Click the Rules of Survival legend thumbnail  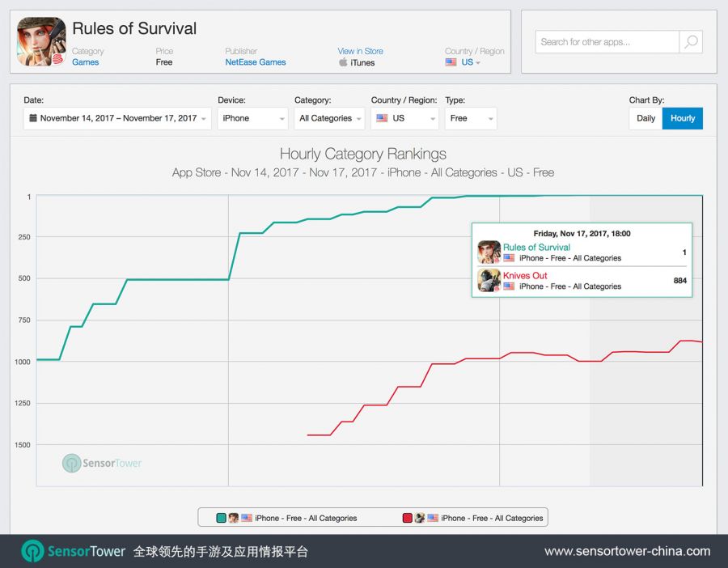tap(233, 518)
